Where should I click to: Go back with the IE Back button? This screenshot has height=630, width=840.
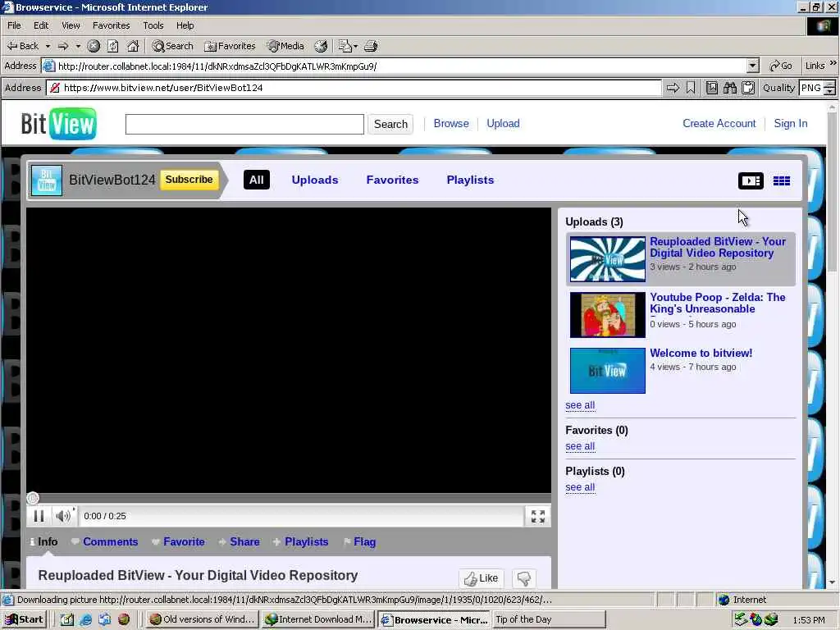pyautogui.click(x=22, y=46)
